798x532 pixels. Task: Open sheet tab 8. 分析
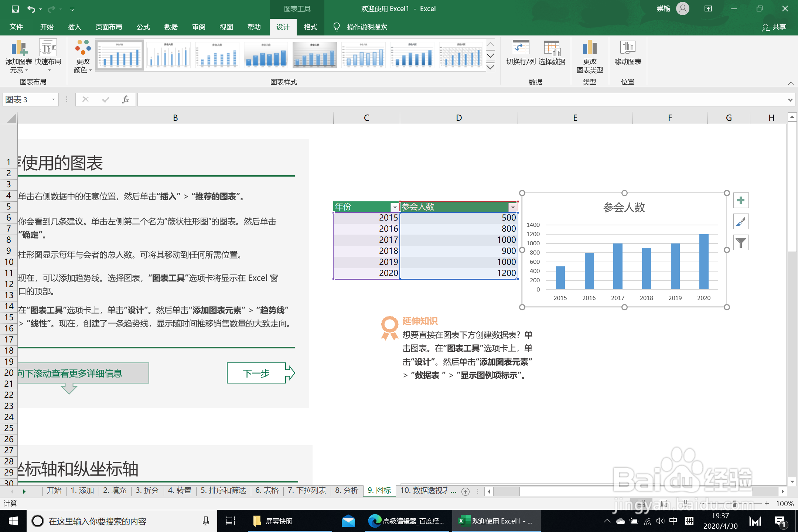click(347, 490)
